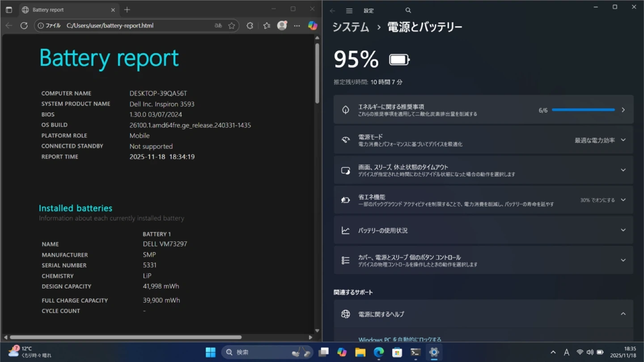Open File Explorer from the taskbar
This screenshot has height=362, width=644.
[x=360, y=352]
